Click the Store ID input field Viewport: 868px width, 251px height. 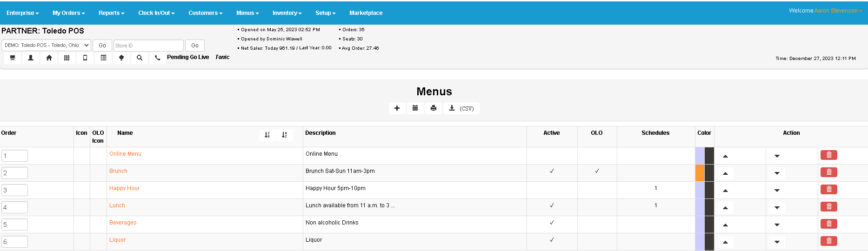tap(148, 45)
